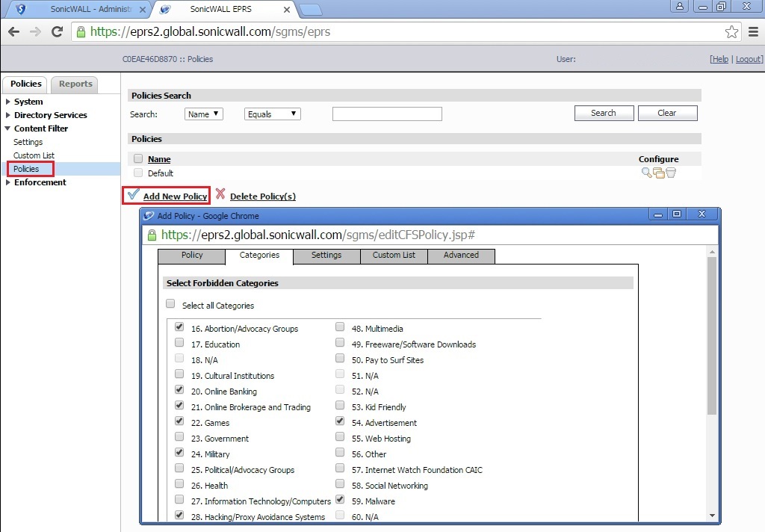The height and width of the screenshot is (532, 765).
Task: Open the Chrome menu hamburger icon
Action: [x=752, y=32]
